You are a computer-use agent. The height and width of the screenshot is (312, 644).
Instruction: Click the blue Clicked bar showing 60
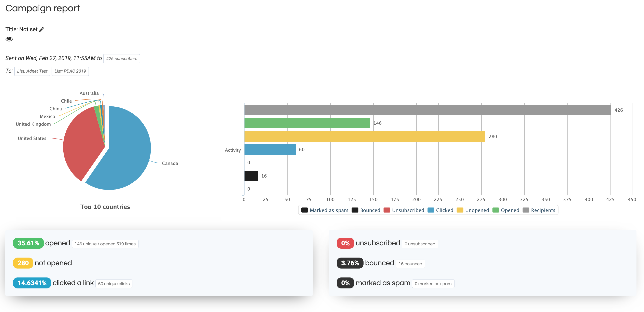pos(270,149)
